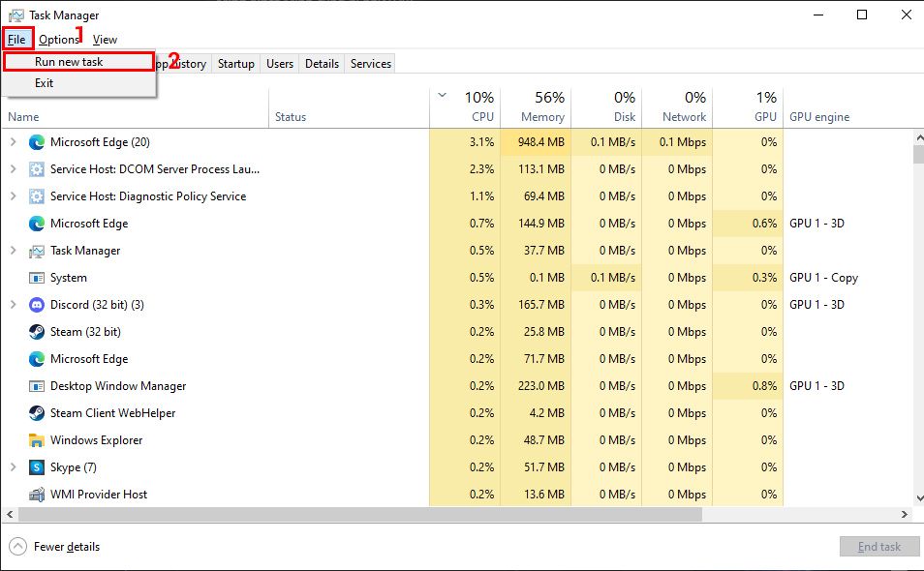Image resolution: width=924 pixels, height=571 pixels.
Task: Open the Options menu
Action: tap(58, 40)
